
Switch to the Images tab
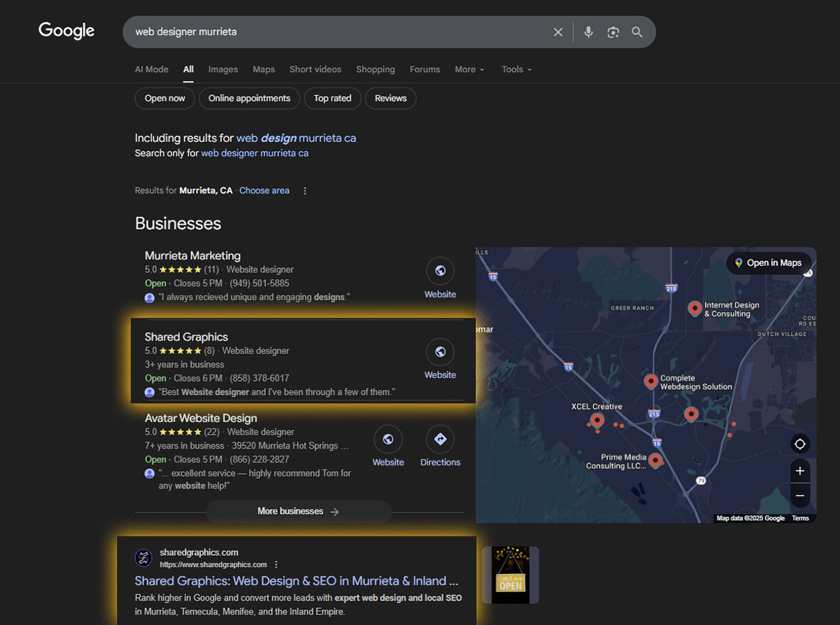coord(223,69)
